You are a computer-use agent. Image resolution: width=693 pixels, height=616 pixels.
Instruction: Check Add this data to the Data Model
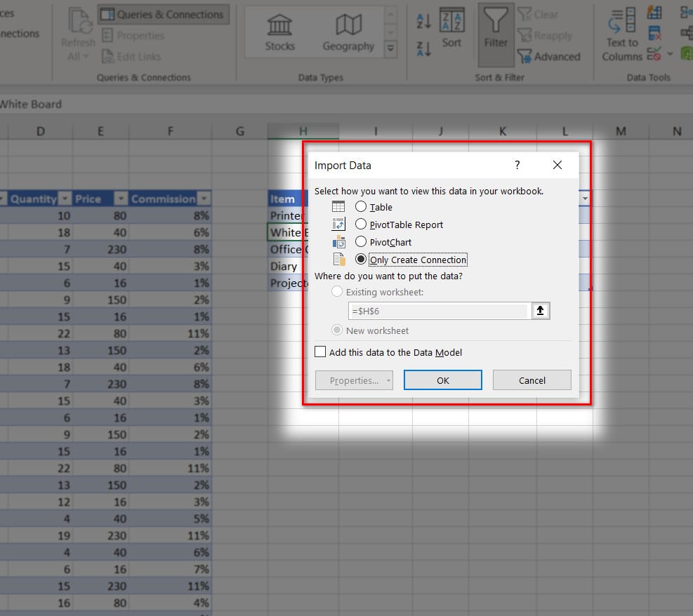coord(320,351)
